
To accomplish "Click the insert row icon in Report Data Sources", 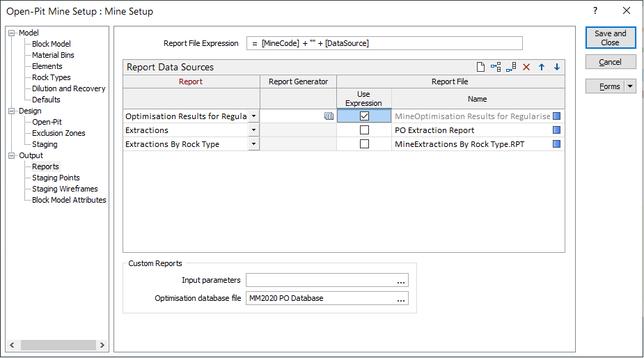I will 496,67.
